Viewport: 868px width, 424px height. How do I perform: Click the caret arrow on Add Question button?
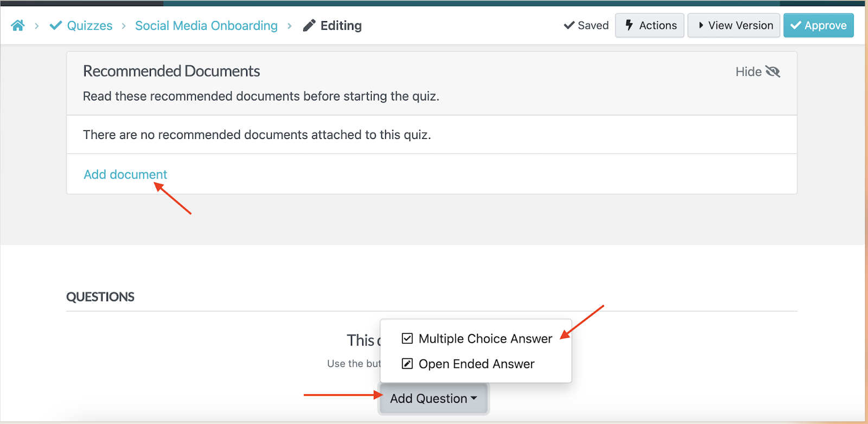click(474, 398)
